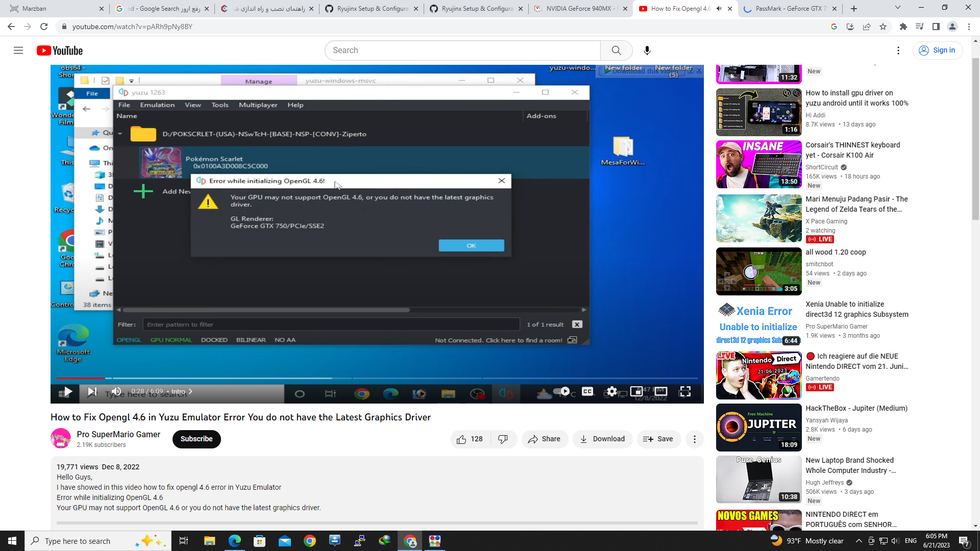This screenshot has height=551, width=980.
Task: Switch to the PassMark GeForce GTX tab
Action: 789,9
